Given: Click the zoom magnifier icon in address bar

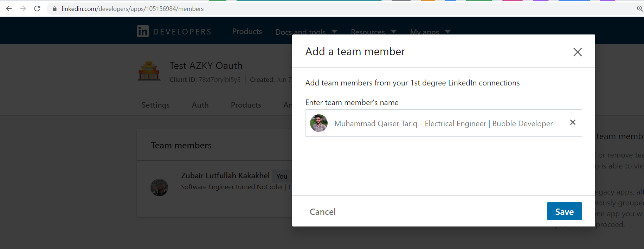Looking at the screenshot, I should 640,8.
